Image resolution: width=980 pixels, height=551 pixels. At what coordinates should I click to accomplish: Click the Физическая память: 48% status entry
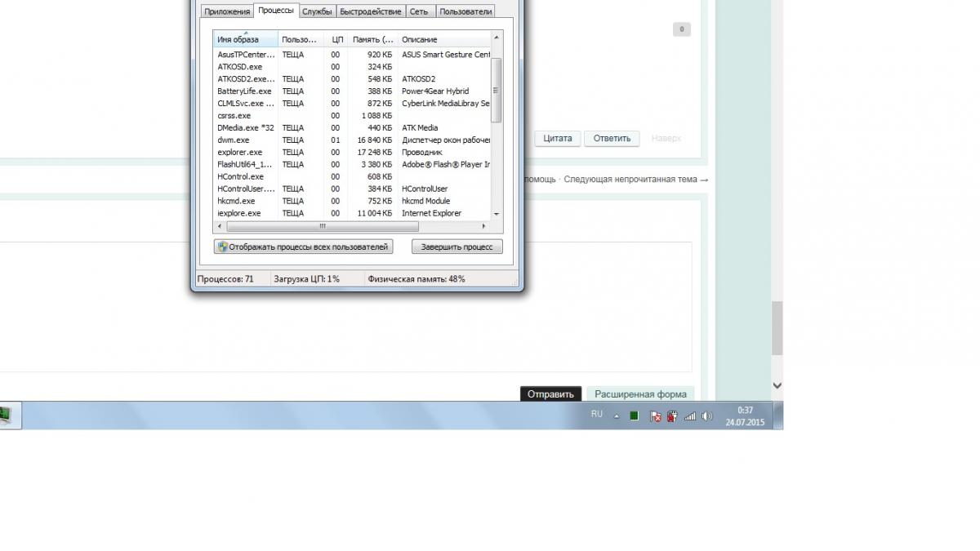(416, 278)
